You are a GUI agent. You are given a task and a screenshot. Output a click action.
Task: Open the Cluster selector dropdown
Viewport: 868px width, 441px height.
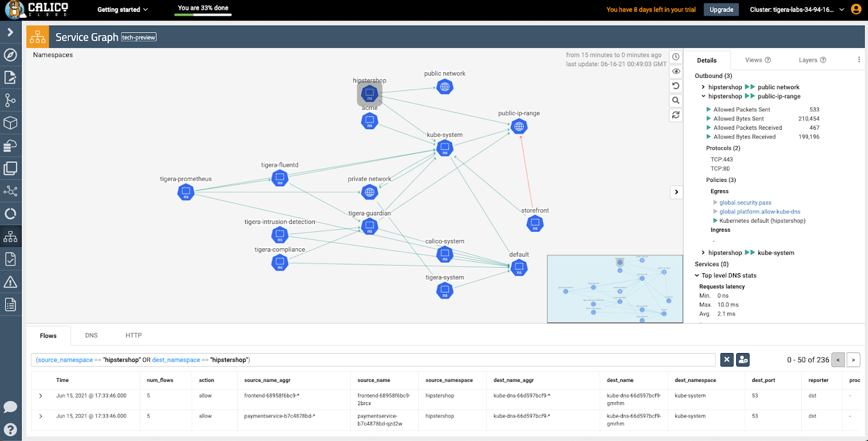[x=797, y=10]
